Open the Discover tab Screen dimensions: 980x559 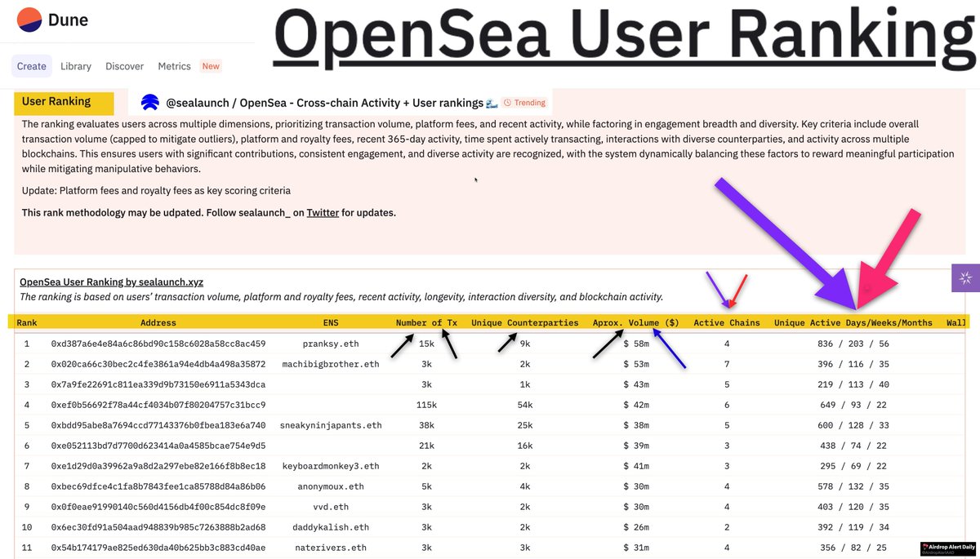pyautogui.click(x=124, y=66)
